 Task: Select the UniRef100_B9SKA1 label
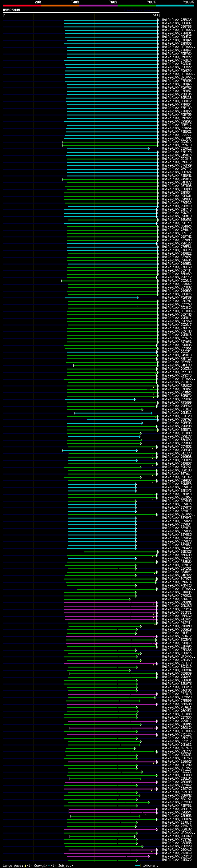click(x=177, y=64)
